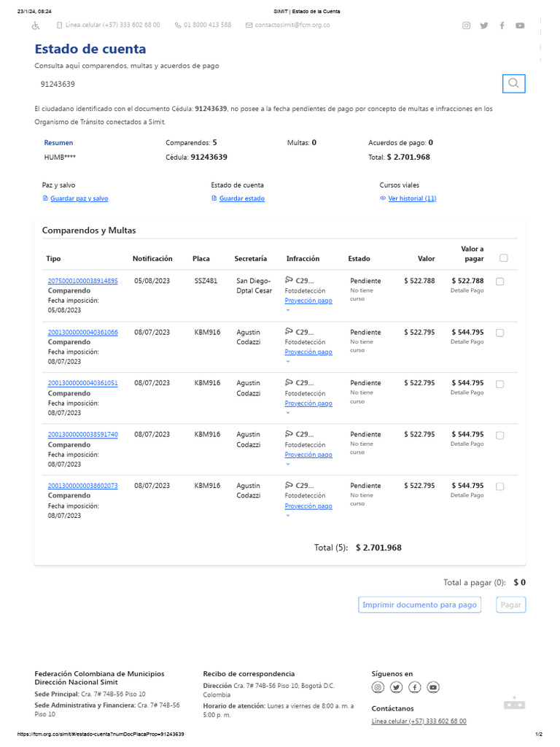Open the footer YouTube circle icon

tap(433, 687)
